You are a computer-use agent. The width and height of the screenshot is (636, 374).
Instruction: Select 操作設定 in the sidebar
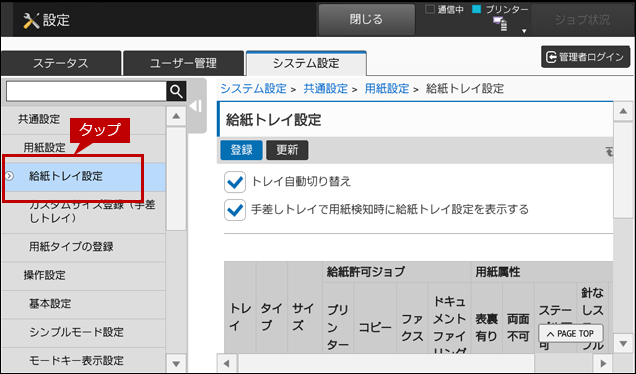click(x=83, y=275)
